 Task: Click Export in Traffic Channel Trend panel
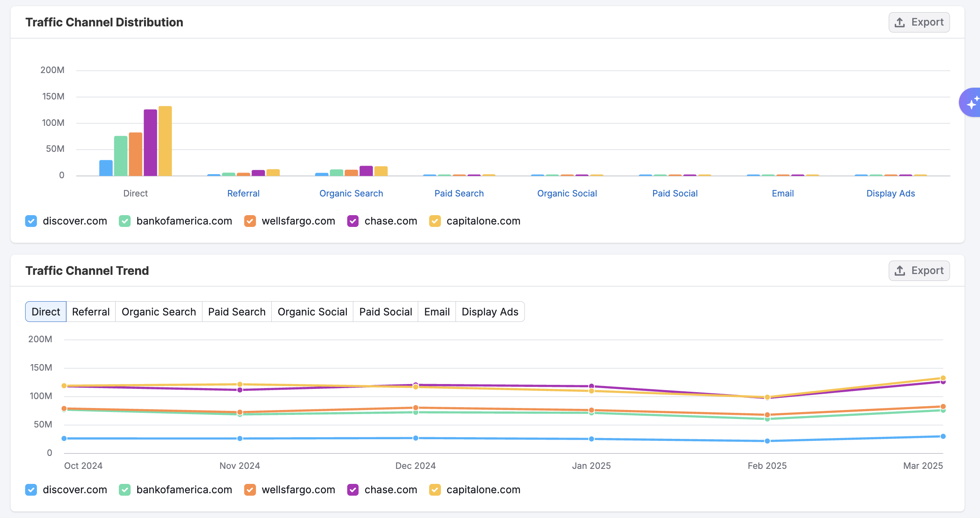919,271
